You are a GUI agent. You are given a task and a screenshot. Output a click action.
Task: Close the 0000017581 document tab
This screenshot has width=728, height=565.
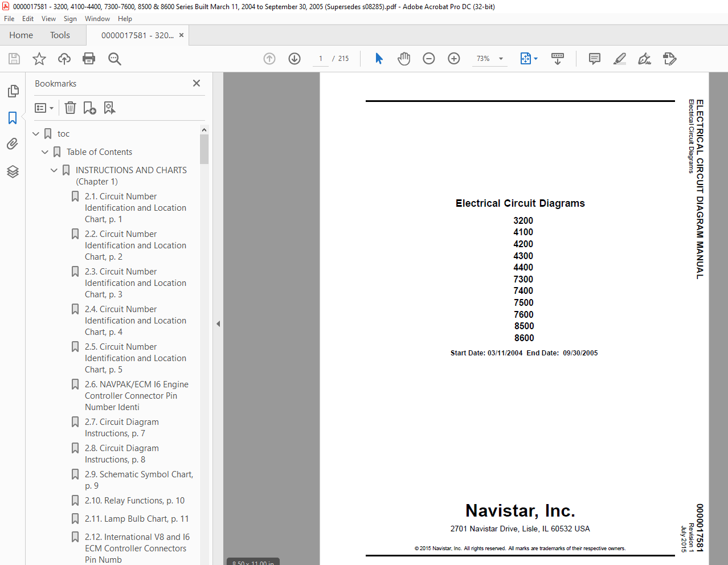coord(181,35)
